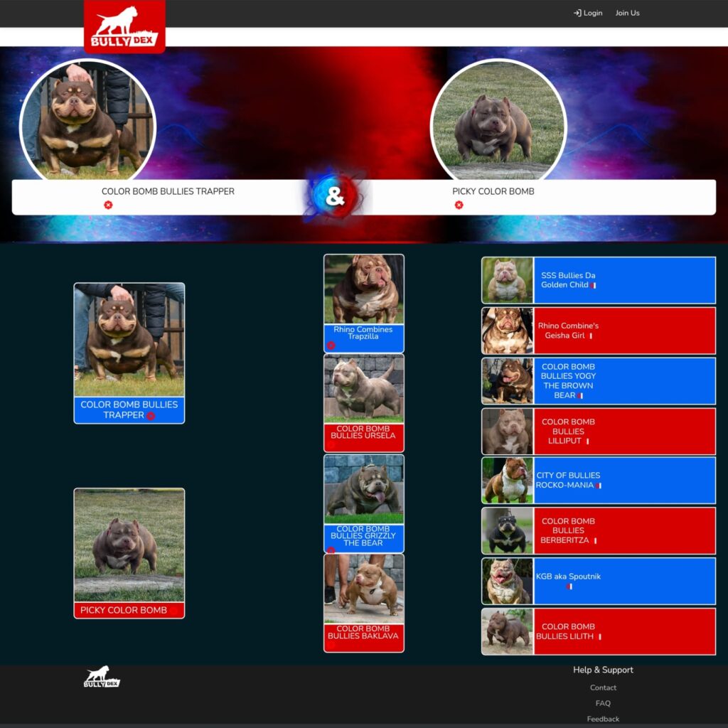Screen dimensions: 728x728
Task: Click the BullyDex logo in header
Action: tap(124, 26)
